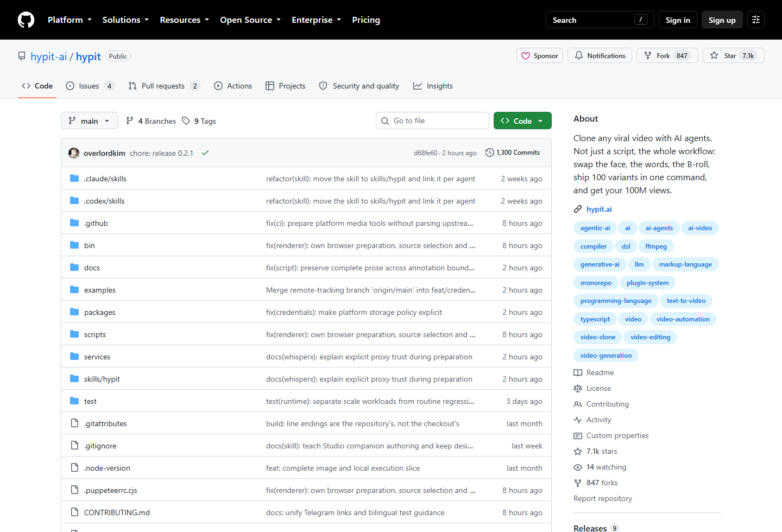Click the folder icon for test

coord(74,401)
